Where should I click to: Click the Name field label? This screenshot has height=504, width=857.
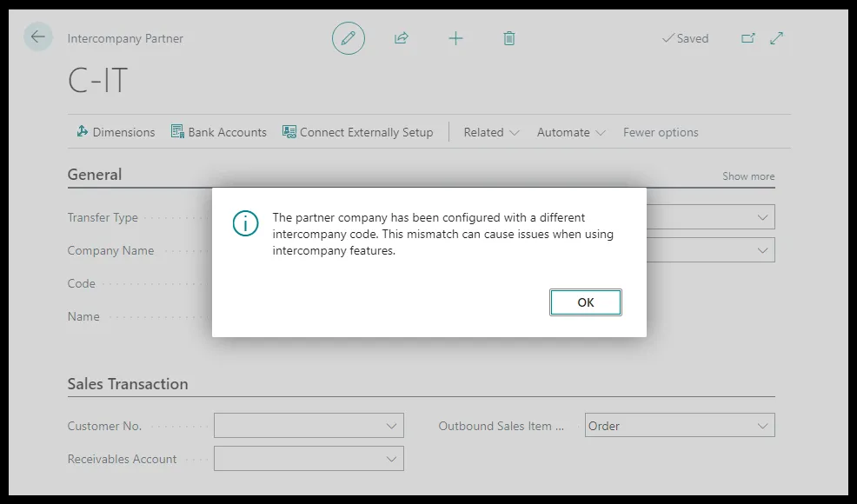[83, 316]
